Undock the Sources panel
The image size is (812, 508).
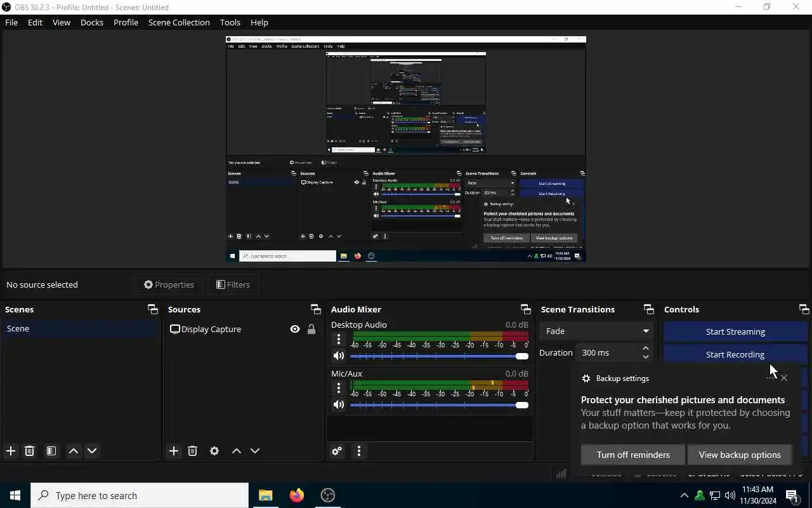pyautogui.click(x=315, y=309)
